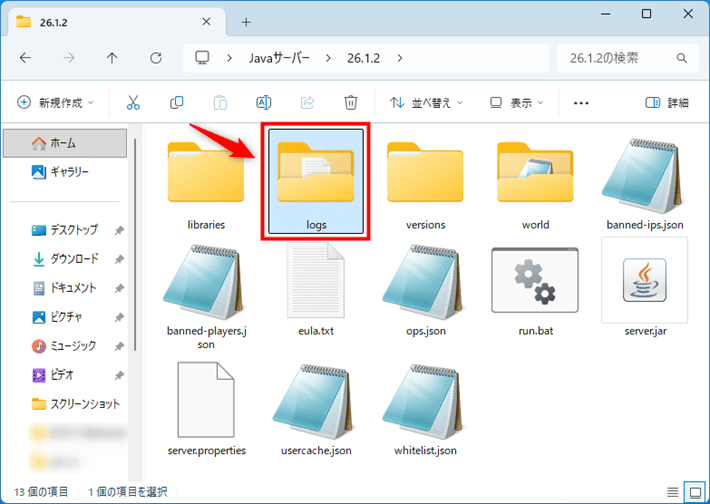The image size is (710, 504).
Task: Maximize the File Explorer window
Action: pos(647,14)
